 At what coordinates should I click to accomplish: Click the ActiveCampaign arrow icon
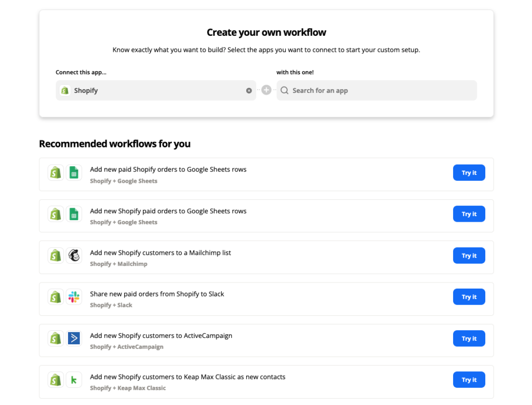point(74,338)
